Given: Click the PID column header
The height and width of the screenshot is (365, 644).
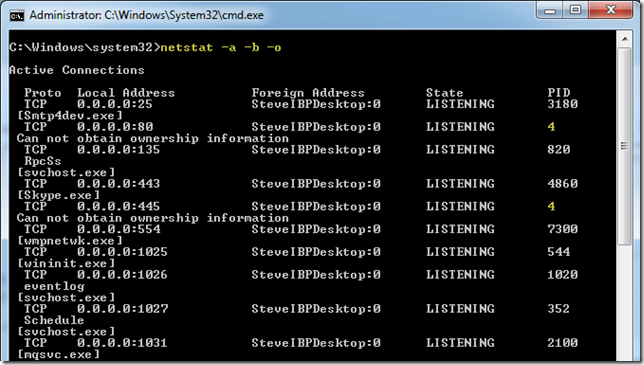Looking at the screenshot, I should tap(559, 93).
